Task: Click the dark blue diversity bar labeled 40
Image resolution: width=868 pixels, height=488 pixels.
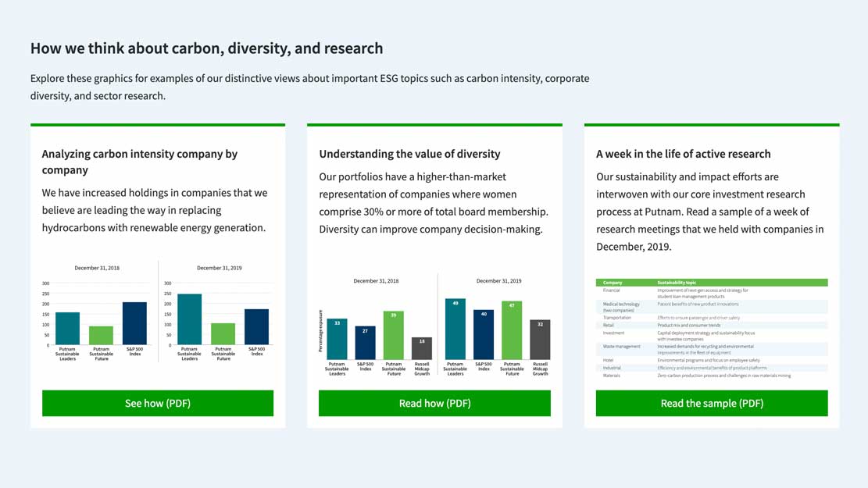Action: 484,334
